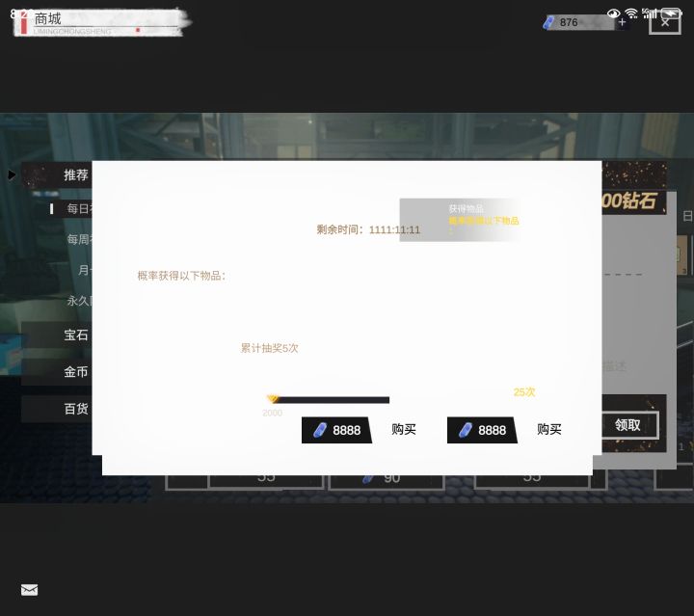
Task: Open the 金币 shop category
Action: click(x=57, y=372)
